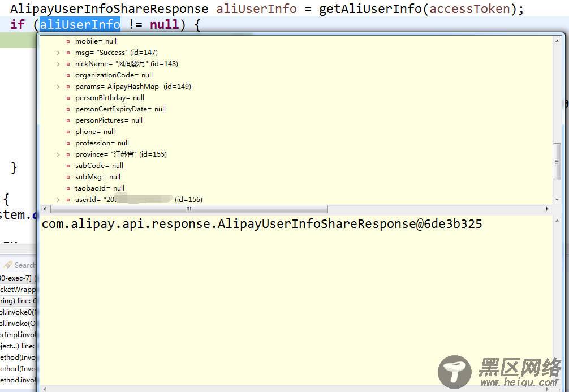569x392 pixels.
Task: Click the field icon beside subCode
Action: click(68, 166)
